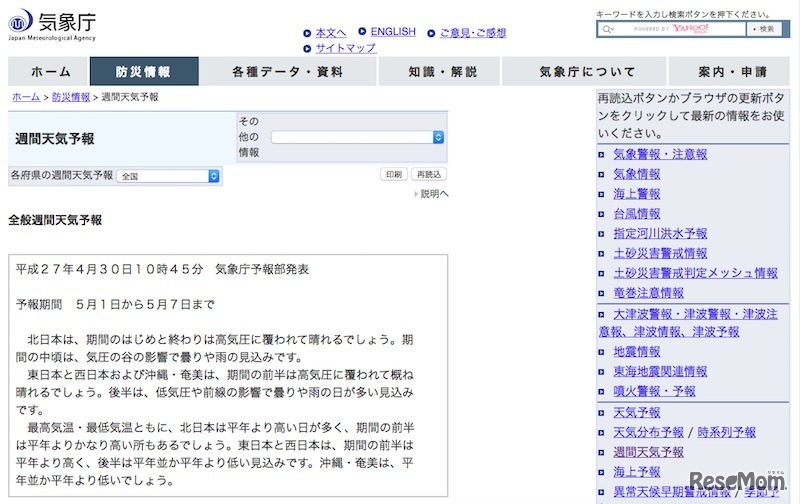Open 時系列予報 sidebar link
This screenshot has height=504, width=800.
[x=727, y=433]
